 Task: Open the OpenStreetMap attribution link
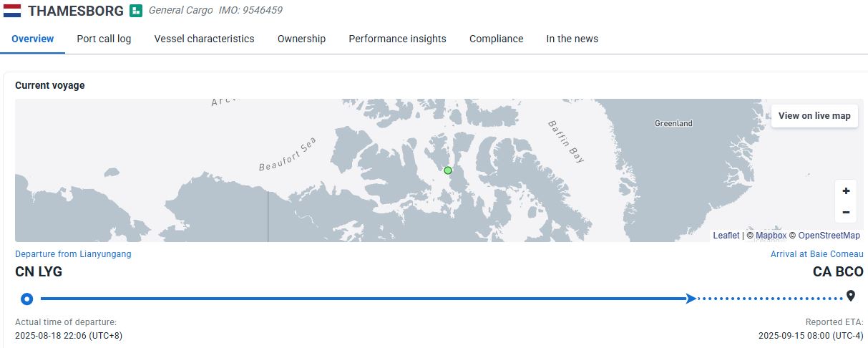(x=829, y=236)
